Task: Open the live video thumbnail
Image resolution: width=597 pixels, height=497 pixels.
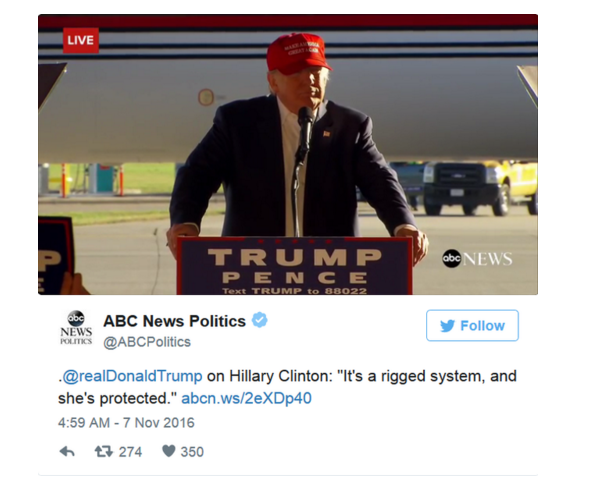Action: click(288, 155)
